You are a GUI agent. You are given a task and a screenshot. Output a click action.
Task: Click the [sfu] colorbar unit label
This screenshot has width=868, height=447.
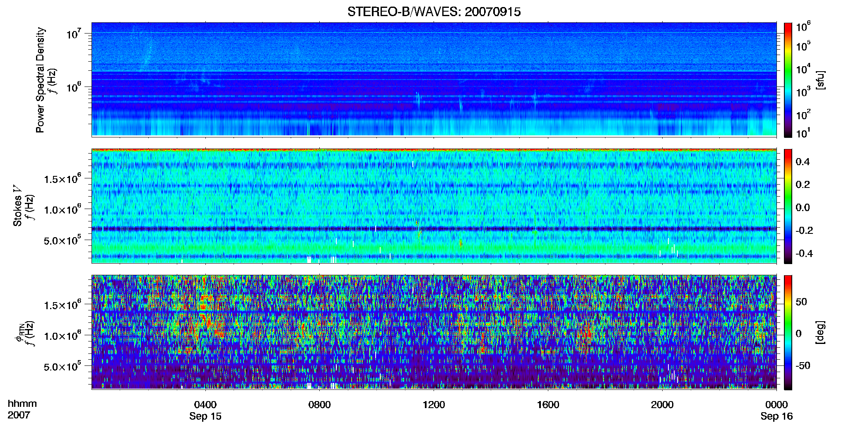click(820, 80)
